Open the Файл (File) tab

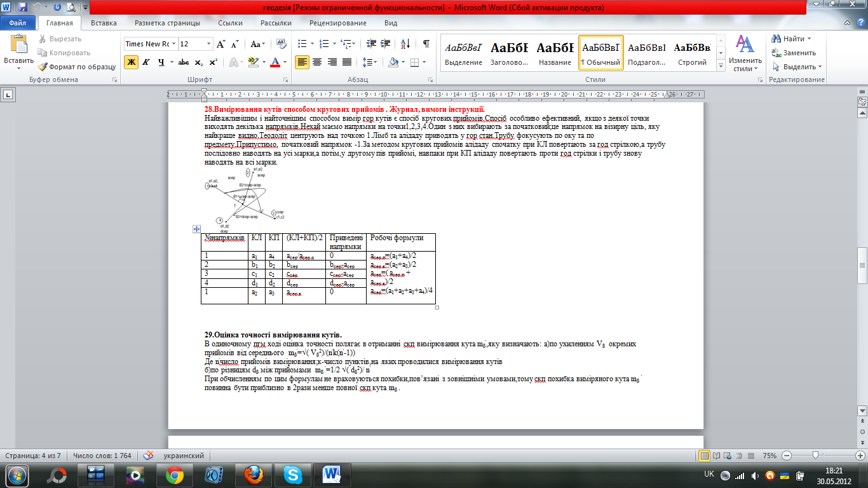pyautogui.click(x=17, y=23)
